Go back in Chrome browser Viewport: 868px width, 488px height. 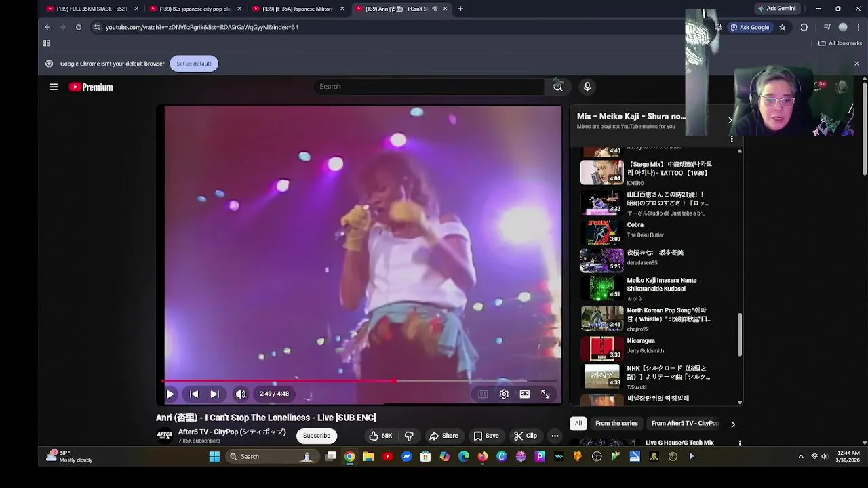coord(47,27)
